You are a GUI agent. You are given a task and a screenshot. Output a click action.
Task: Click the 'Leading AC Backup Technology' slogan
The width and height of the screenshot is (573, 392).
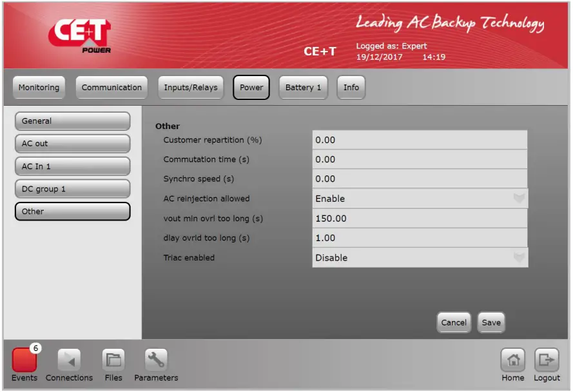450,23
